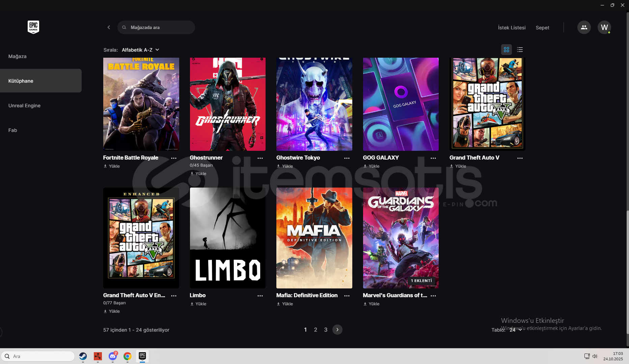Open Fortnite Battle Royale cover art
Image resolution: width=629 pixels, height=364 pixels.
click(x=141, y=104)
